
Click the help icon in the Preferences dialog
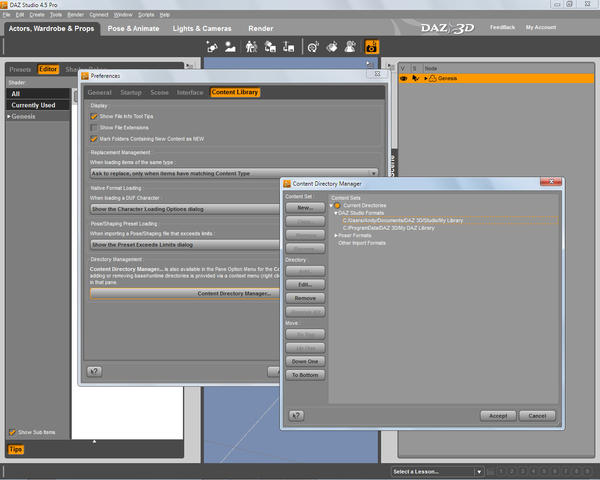click(94, 370)
